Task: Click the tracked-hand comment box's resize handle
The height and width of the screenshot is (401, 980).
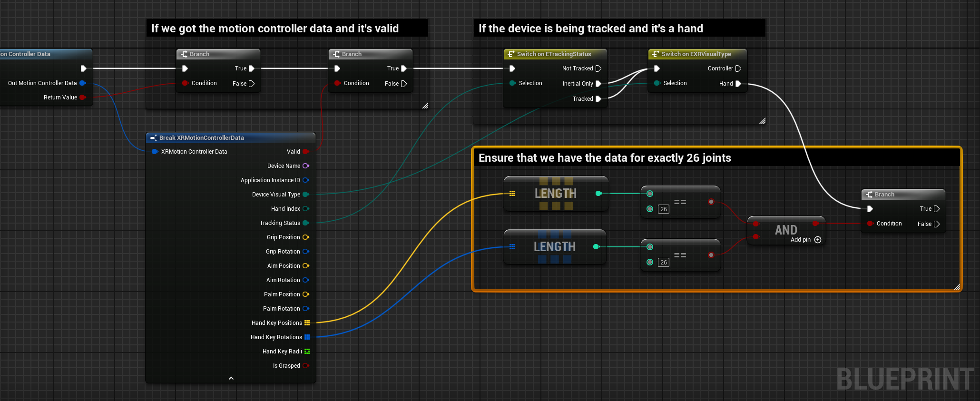Action: (x=762, y=121)
